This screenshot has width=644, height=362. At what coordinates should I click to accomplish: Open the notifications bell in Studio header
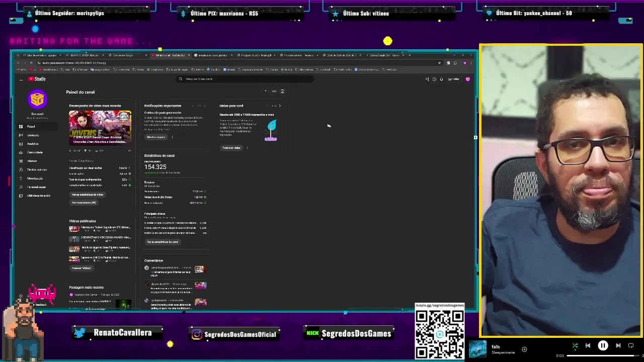(441, 79)
